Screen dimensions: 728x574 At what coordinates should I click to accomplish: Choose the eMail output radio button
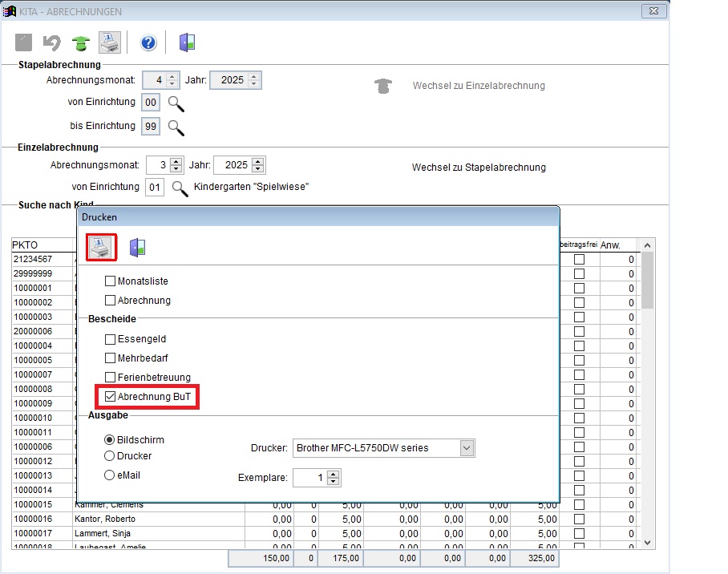pos(109,475)
